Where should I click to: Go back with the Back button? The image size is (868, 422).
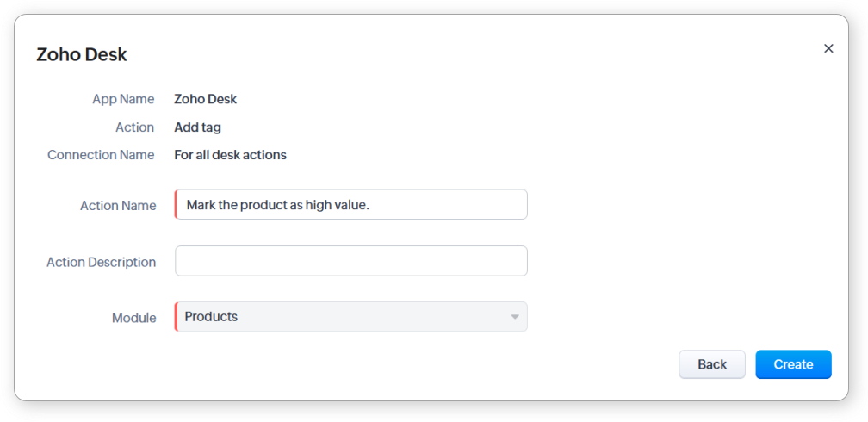(712, 364)
